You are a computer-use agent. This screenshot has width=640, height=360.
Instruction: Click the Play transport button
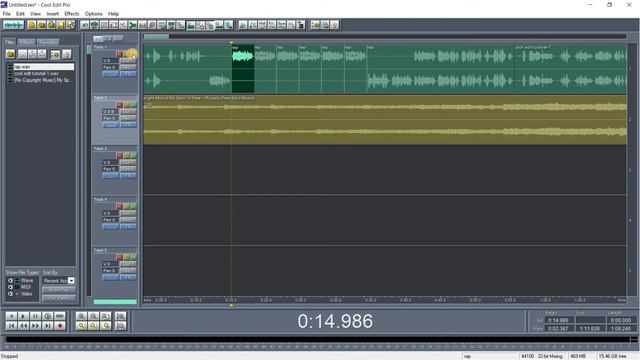coord(23,316)
